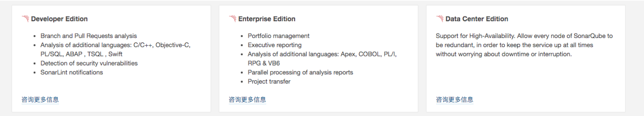Click the Detection of security vulnerabilities item

pos(89,63)
